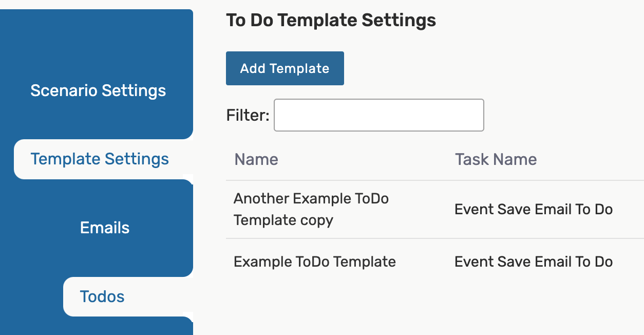Sort by the Task Name column header
This screenshot has width=644, height=335.
496,159
